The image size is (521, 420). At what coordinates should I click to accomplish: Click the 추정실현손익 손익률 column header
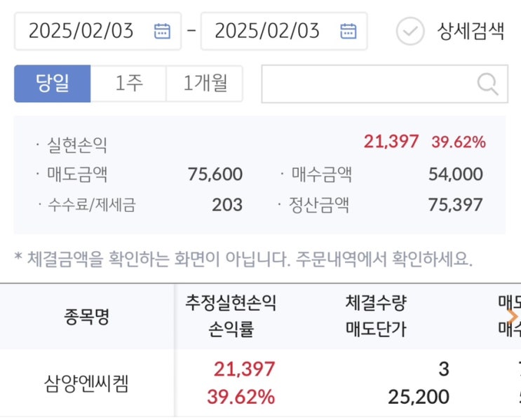[231, 316]
